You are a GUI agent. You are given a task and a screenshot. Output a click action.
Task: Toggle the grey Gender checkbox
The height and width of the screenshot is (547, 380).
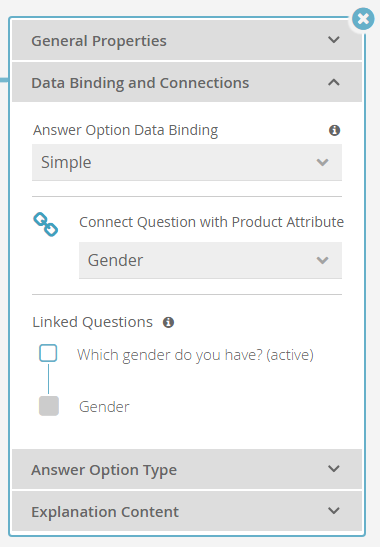[49, 406]
